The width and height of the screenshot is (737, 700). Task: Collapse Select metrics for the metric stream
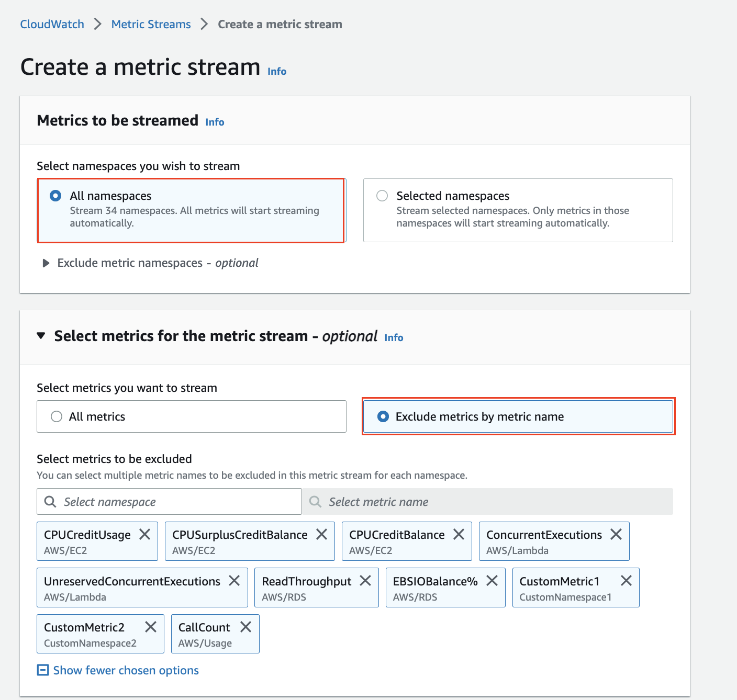click(41, 336)
